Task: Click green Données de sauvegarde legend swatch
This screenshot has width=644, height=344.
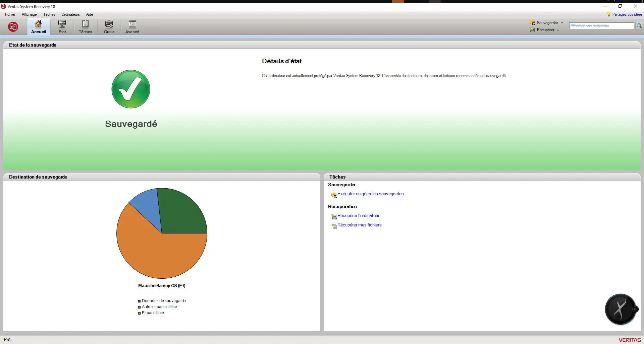Action: [139, 301]
